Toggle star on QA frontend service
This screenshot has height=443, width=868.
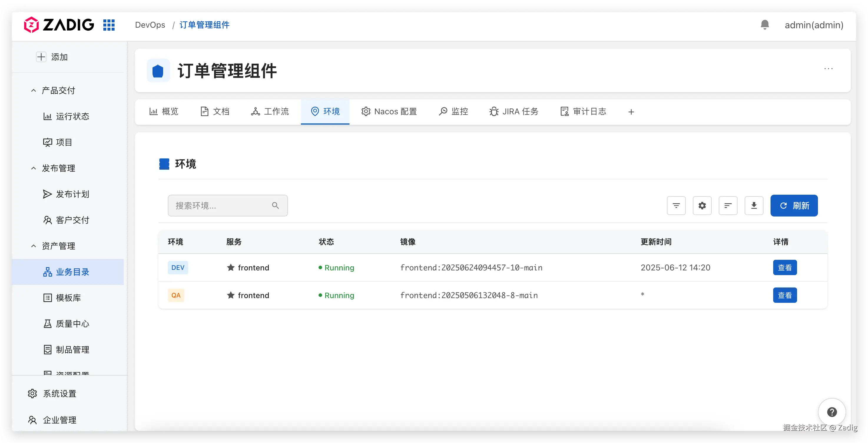231,295
